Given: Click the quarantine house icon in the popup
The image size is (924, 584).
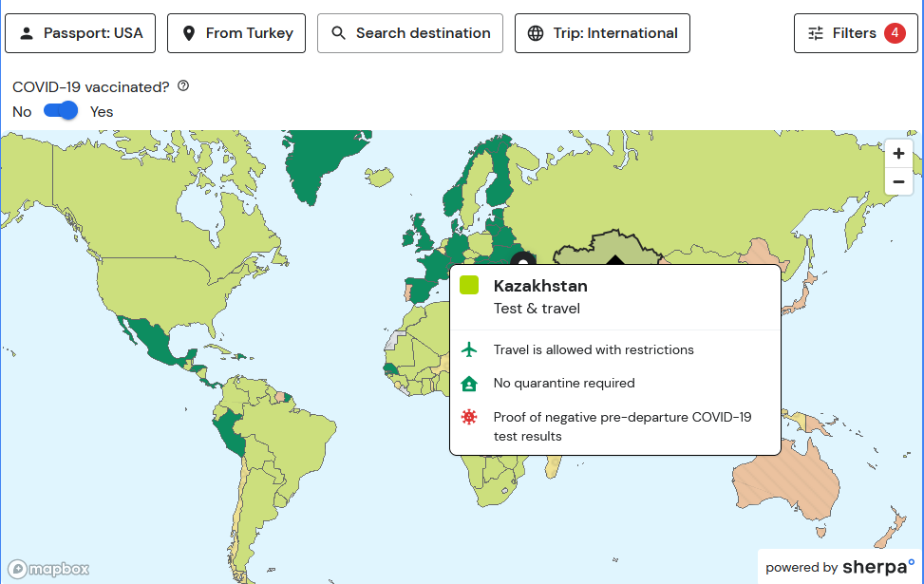Looking at the screenshot, I should pyautogui.click(x=469, y=384).
